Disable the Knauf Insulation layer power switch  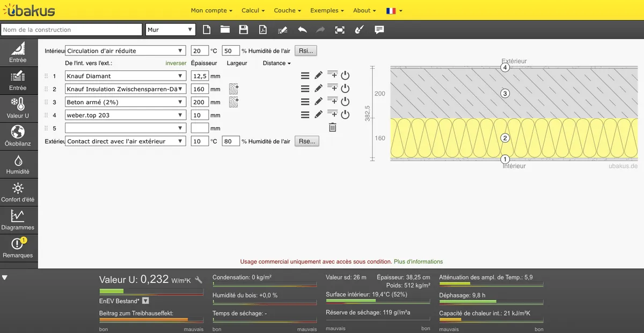[x=345, y=89]
